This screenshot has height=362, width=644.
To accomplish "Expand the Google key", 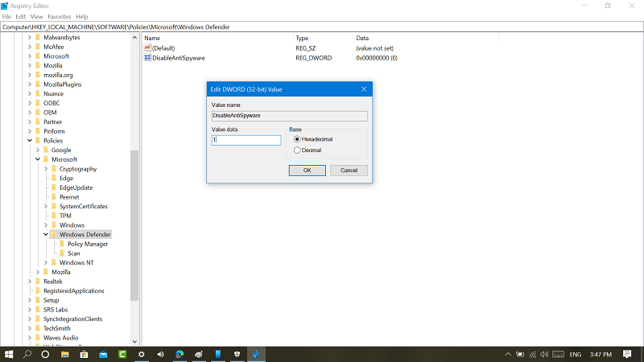I will pyautogui.click(x=38, y=150).
